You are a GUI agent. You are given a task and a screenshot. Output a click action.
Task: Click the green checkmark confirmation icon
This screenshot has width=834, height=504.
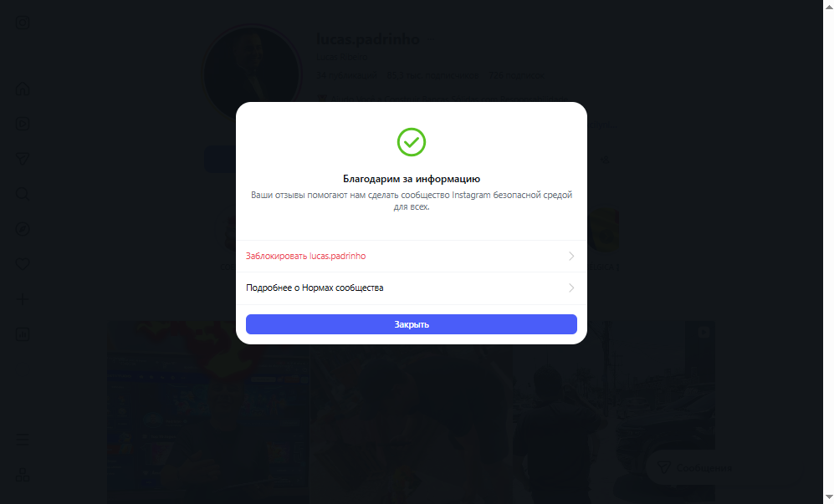point(412,142)
